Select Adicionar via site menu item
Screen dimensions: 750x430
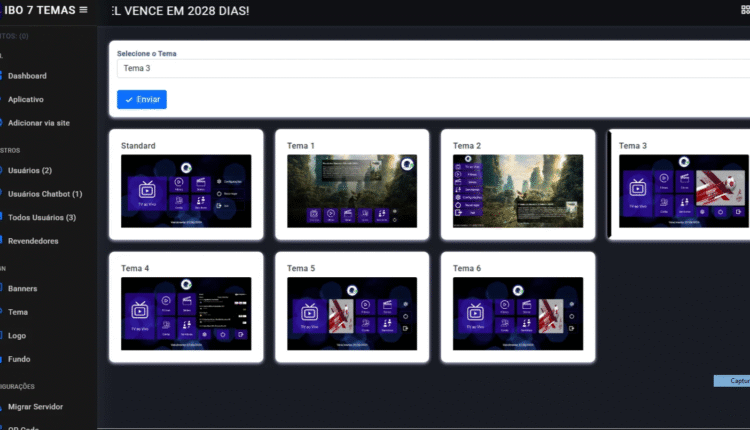(39, 122)
